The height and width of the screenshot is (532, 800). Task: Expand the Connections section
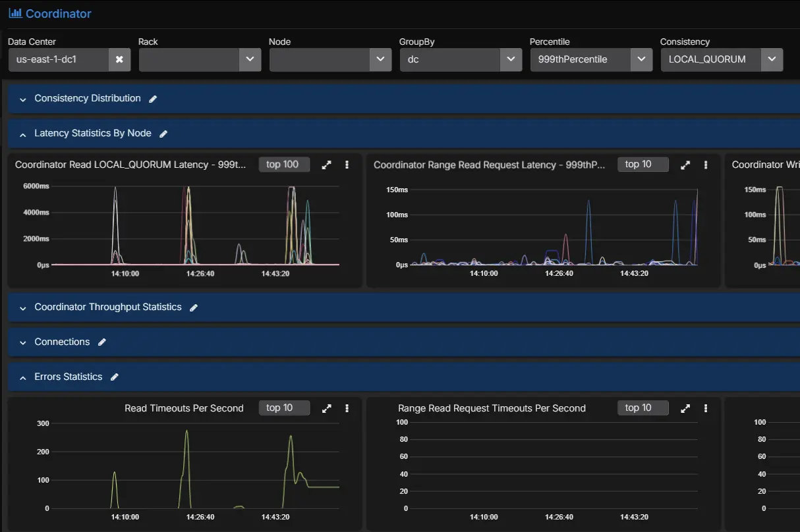(x=22, y=342)
